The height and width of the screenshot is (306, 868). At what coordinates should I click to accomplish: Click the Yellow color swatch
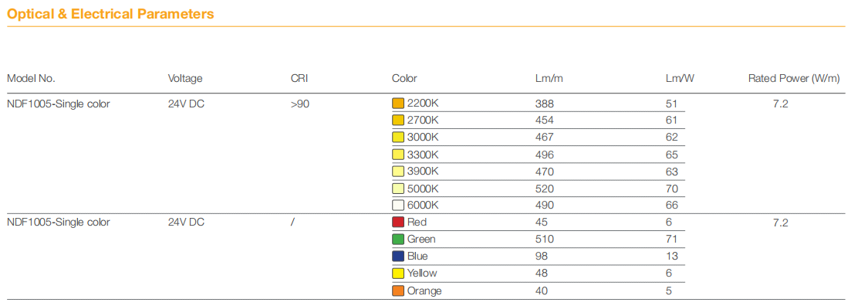coord(398,274)
